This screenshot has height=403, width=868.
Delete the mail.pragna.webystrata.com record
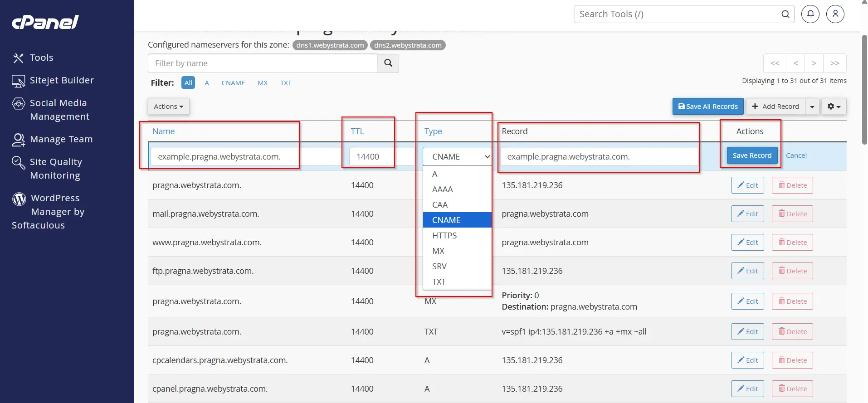point(792,214)
